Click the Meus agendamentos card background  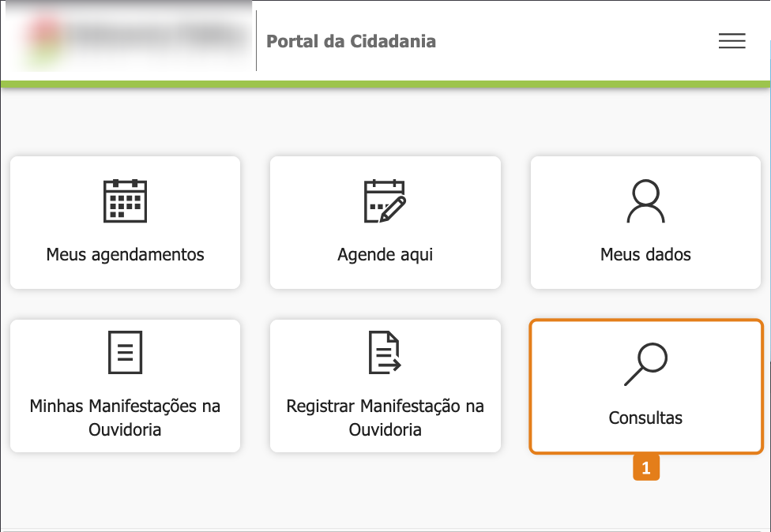click(125, 223)
